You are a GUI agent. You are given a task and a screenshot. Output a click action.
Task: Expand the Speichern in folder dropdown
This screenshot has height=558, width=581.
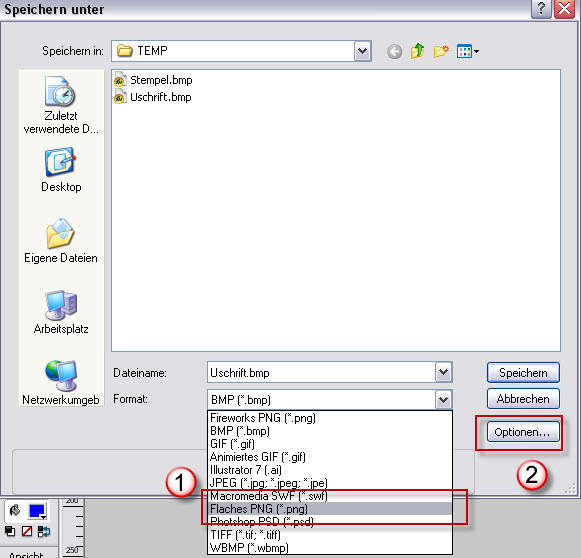click(x=362, y=51)
